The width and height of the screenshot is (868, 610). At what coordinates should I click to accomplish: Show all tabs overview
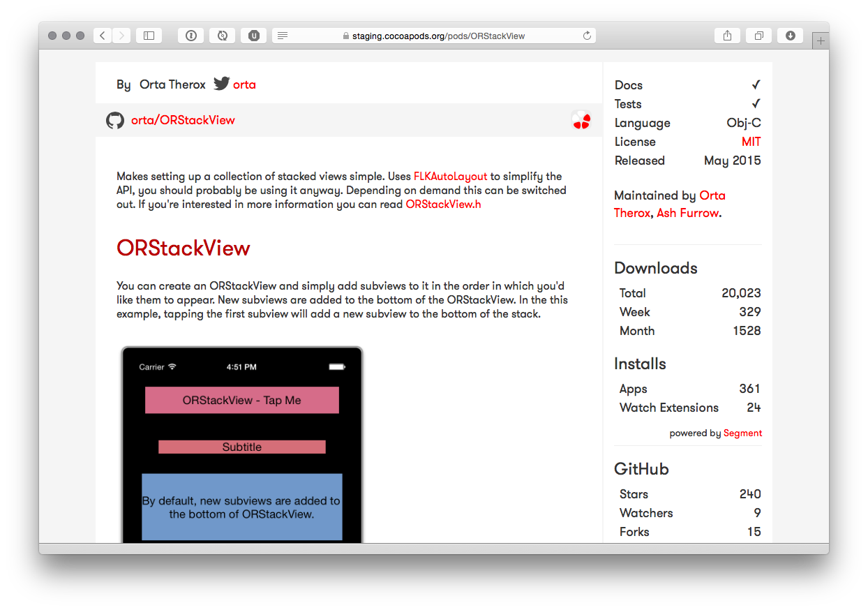coord(758,36)
